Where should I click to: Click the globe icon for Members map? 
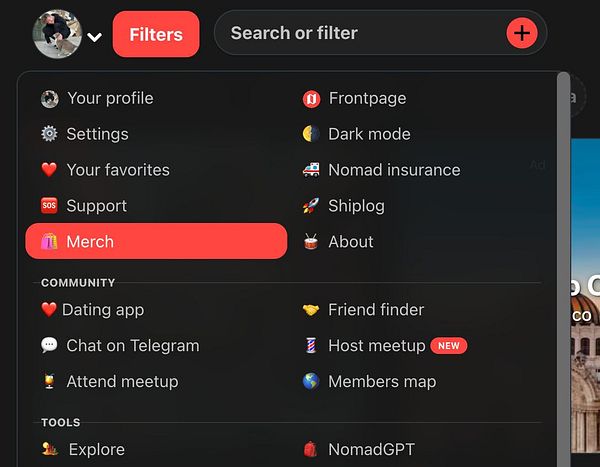[x=311, y=381]
